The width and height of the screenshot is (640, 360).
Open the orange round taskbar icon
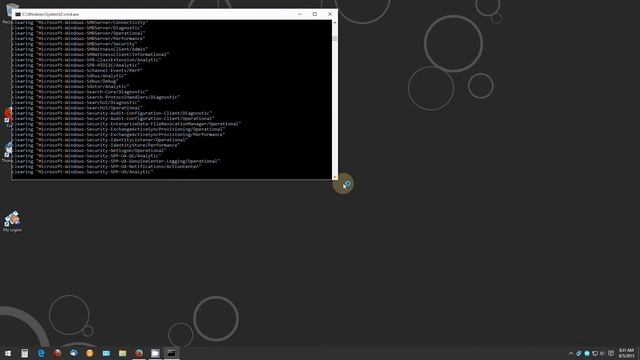click(x=90, y=353)
